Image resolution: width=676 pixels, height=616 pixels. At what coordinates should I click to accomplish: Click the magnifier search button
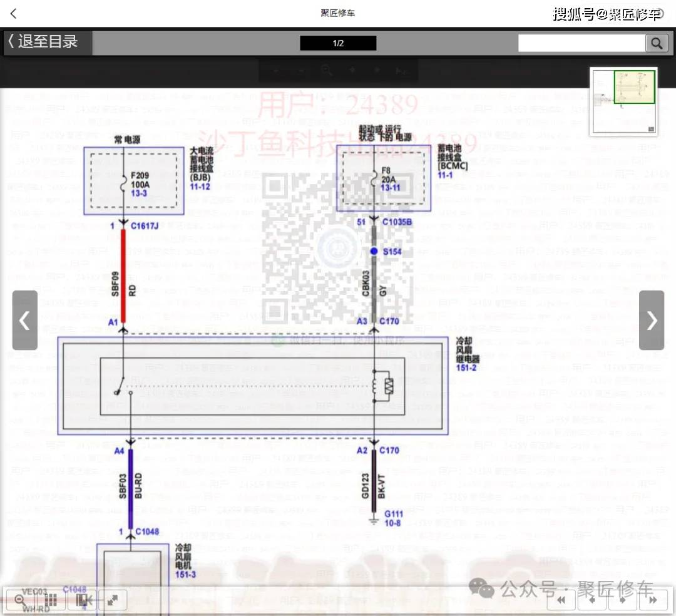coord(656,43)
